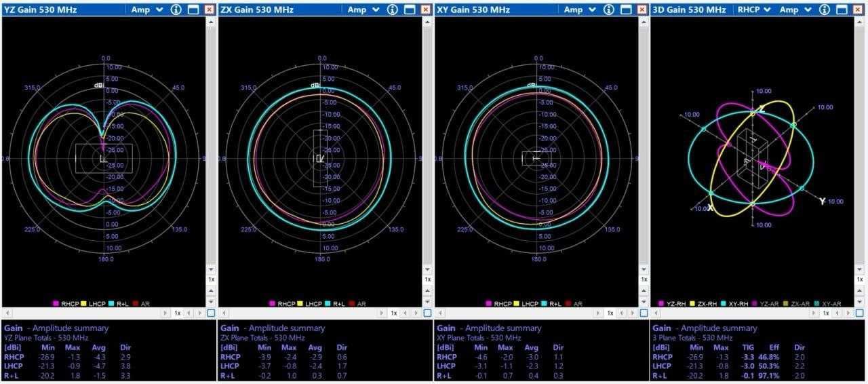Toggle AR trace in YZ Gain legend

(x=142, y=304)
